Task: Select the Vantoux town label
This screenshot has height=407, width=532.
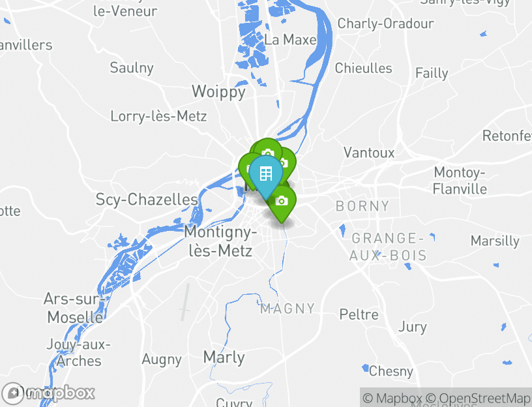Action: (369, 153)
